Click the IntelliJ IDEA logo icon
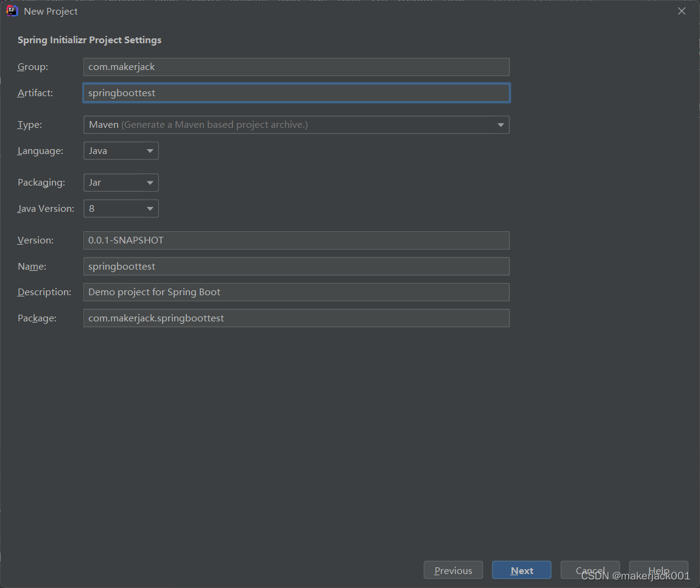Viewport: 700px width, 588px height. pyautogui.click(x=12, y=11)
